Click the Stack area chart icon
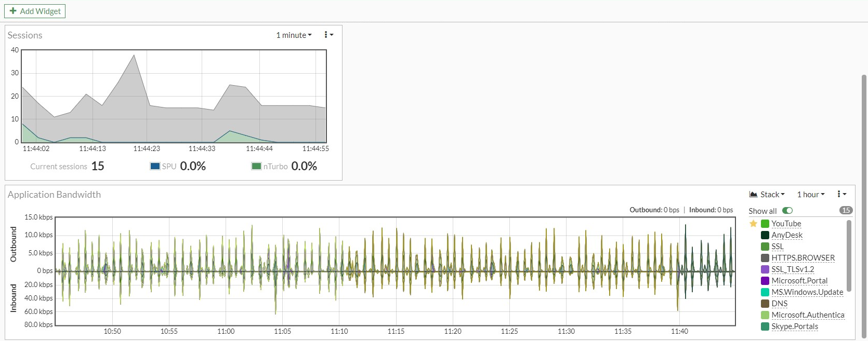Screen dimensions: 868x341 [753, 195]
